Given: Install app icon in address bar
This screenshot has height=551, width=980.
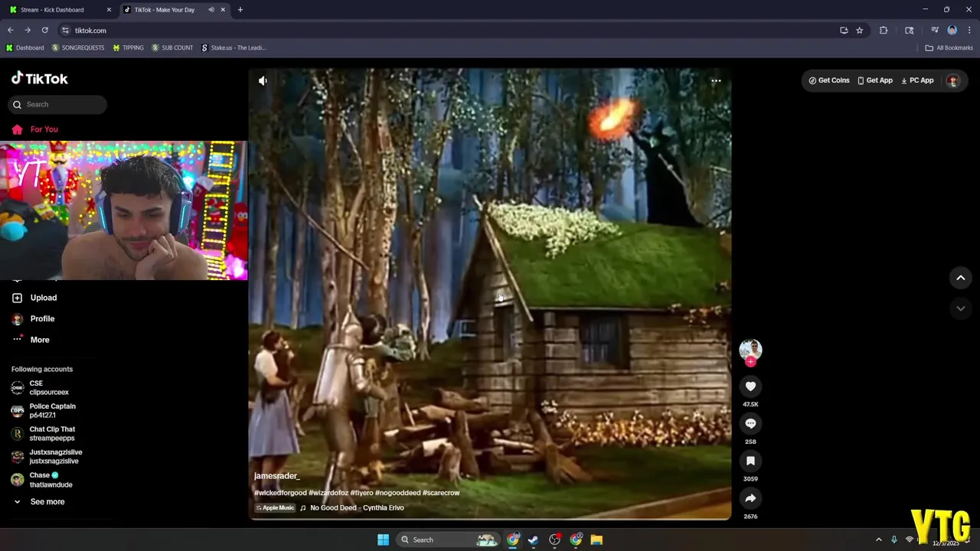Looking at the screenshot, I should coord(844,31).
